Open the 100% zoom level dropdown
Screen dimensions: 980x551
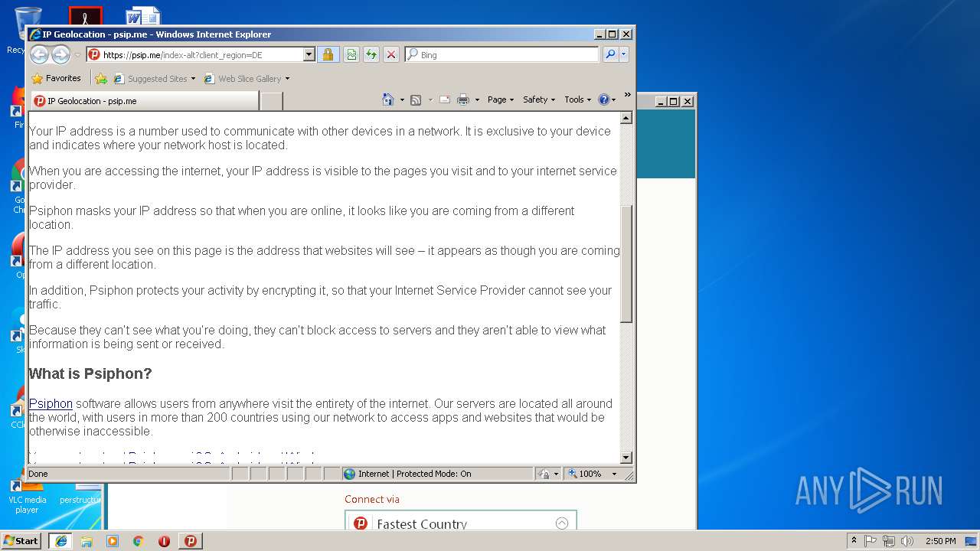click(x=614, y=474)
